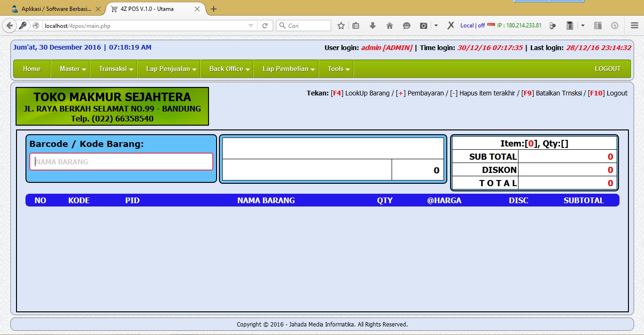
Task: Click the smiley chat bubble icon
Action: (x=406, y=26)
